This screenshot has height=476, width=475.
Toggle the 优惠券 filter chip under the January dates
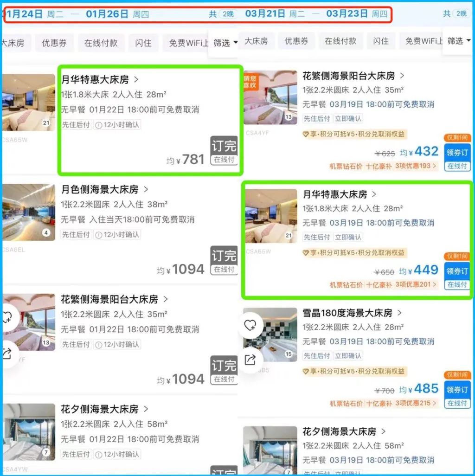(54, 43)
